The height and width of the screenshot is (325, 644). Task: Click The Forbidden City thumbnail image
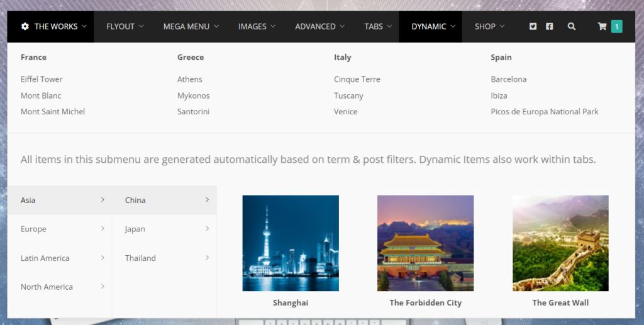click(426, 243)
